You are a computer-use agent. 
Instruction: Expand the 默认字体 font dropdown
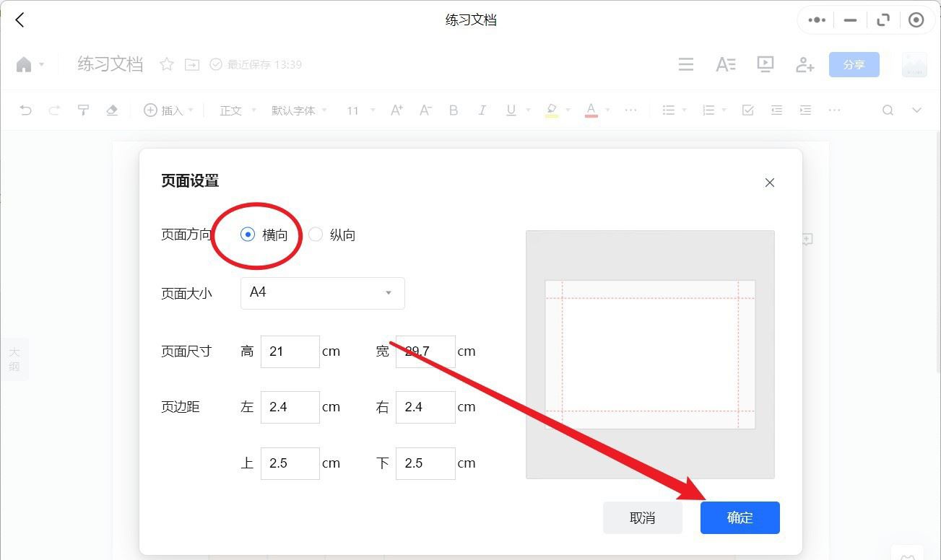click(x=299, y=110)
